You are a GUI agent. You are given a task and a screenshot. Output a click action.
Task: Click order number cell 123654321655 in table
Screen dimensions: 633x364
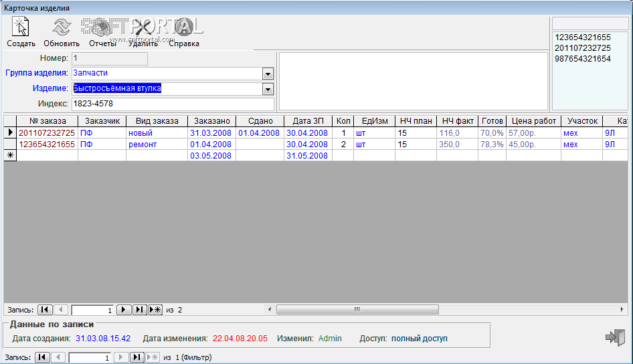click(47, 144)
